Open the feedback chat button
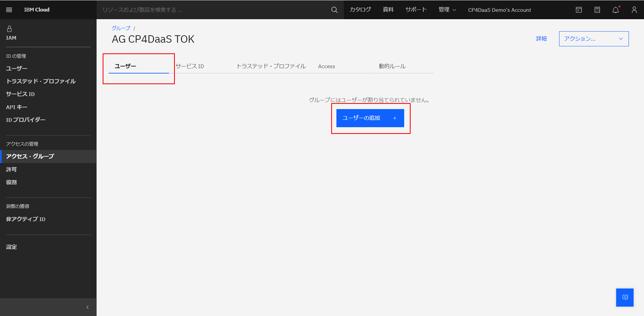 pos(625,298)
